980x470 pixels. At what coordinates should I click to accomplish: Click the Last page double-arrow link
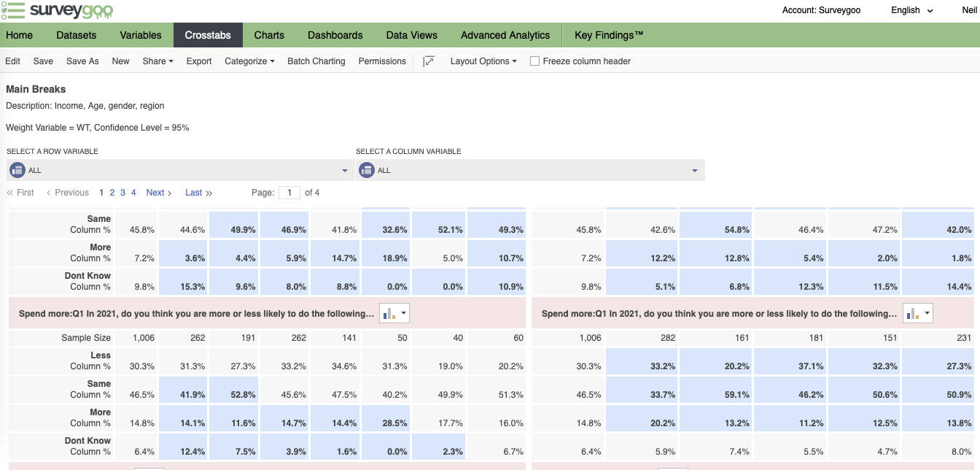198,193
